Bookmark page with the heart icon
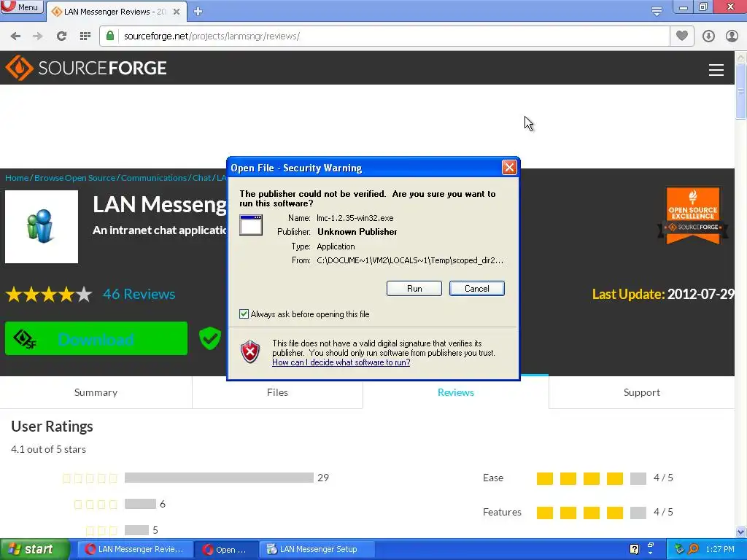Screen dimensions: 747x560 (682, 36)
